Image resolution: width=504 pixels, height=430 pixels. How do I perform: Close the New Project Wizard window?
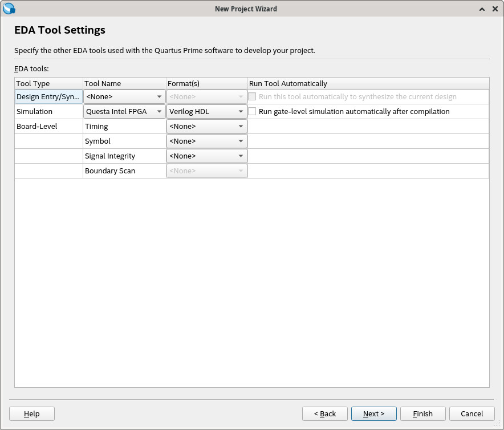(x=495, y=9)
